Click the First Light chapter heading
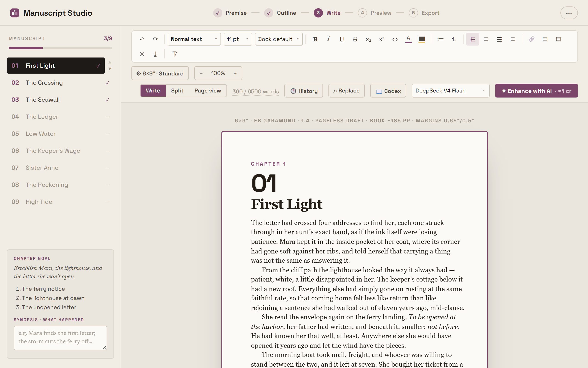The image size is (588, 368). pos(287,204)
